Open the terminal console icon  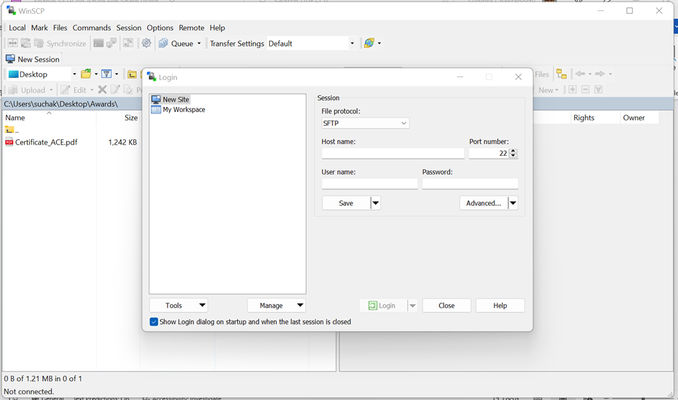point(99,43)
